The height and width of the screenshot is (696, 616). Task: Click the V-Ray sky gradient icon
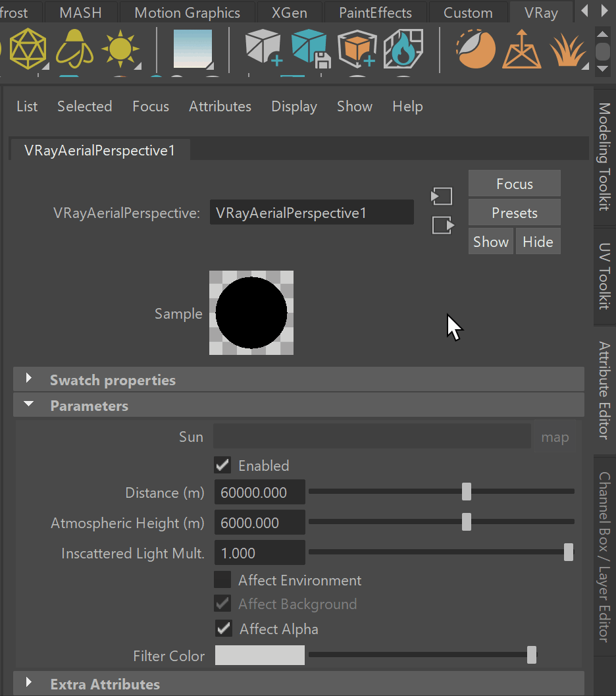click(193, 49)
